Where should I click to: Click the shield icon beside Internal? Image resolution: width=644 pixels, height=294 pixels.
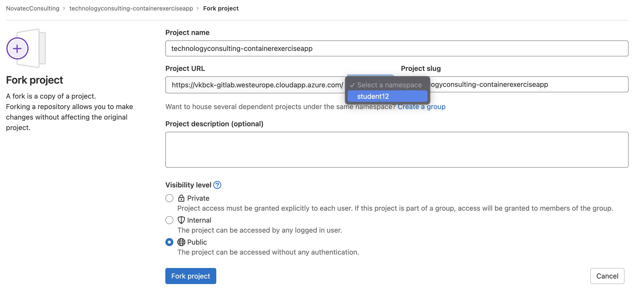181,220
